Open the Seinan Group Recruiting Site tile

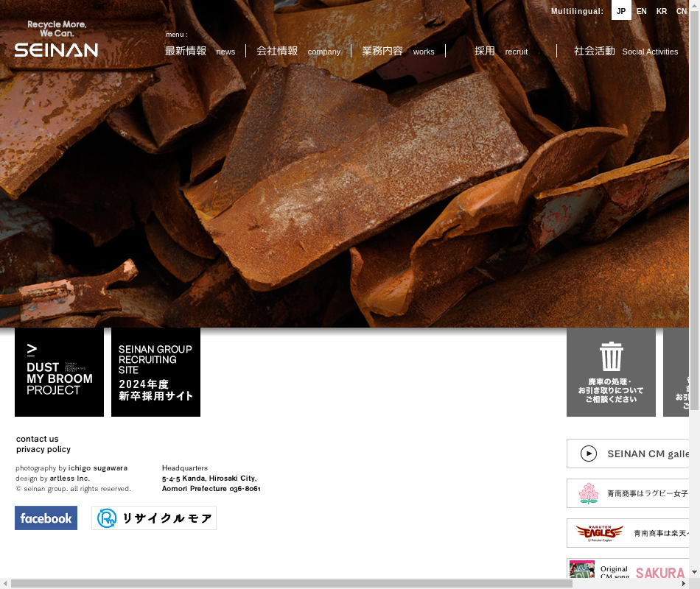pos(155,373)
